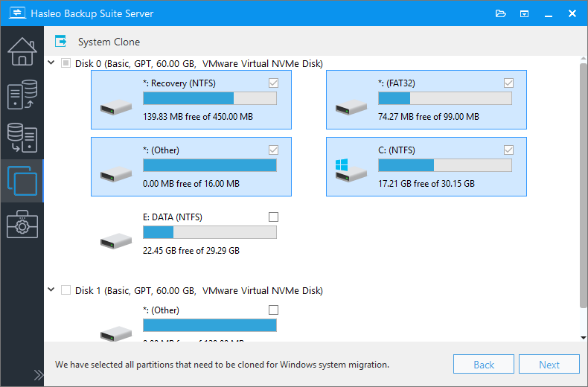Image resolution: width=588 pixels, height=387 pixels.
Task: Select the Disk 1 label text
Action: coord(199,291)
